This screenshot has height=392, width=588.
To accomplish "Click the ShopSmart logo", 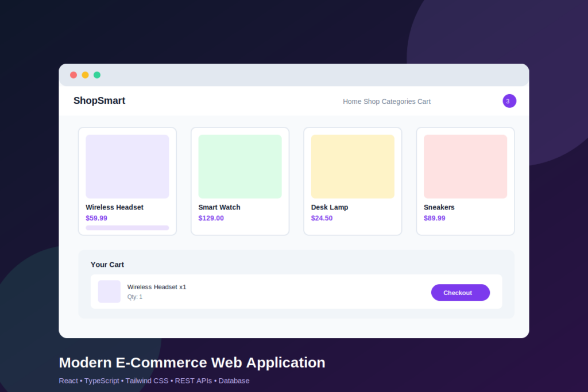I will coord(99,101).
